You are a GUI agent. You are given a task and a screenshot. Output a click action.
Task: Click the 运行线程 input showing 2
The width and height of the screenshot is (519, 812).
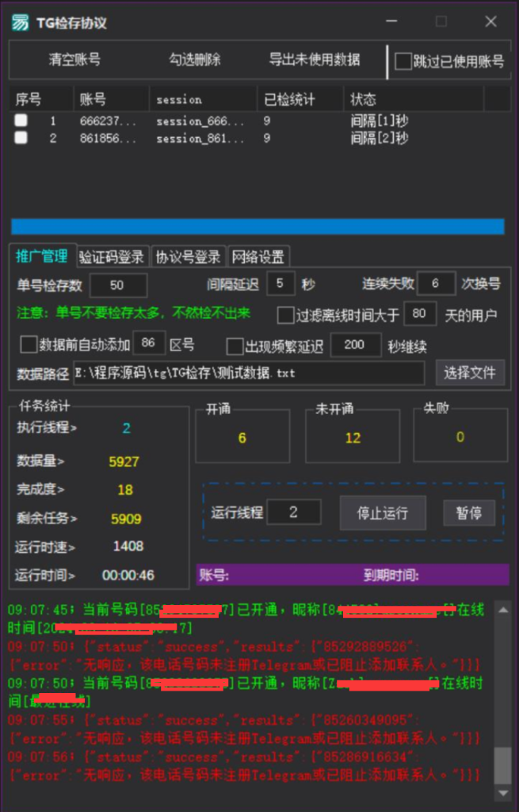click(x=293, y=512)
